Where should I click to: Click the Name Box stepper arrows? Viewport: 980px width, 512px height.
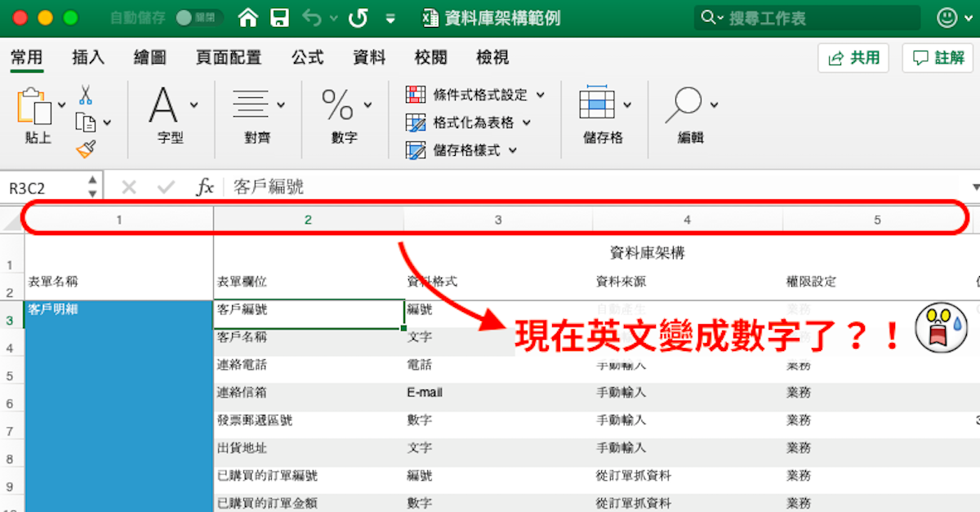pos(92,187)
